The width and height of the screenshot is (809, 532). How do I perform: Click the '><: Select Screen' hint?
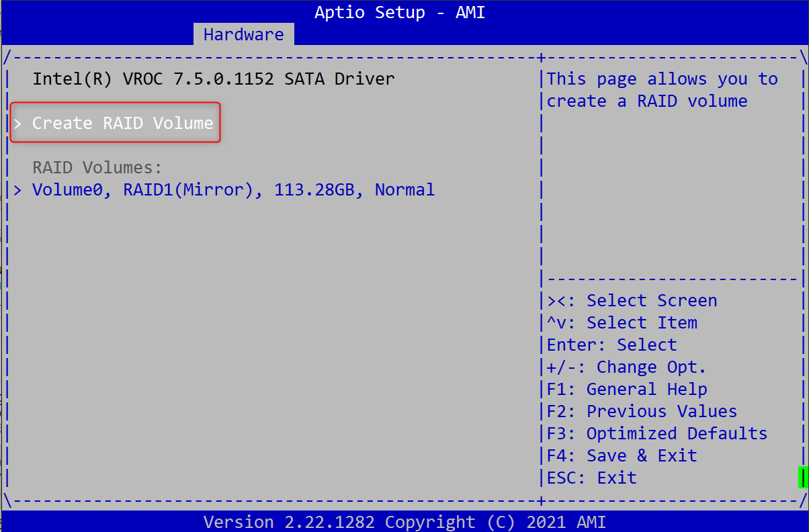[x=632, y=300]
